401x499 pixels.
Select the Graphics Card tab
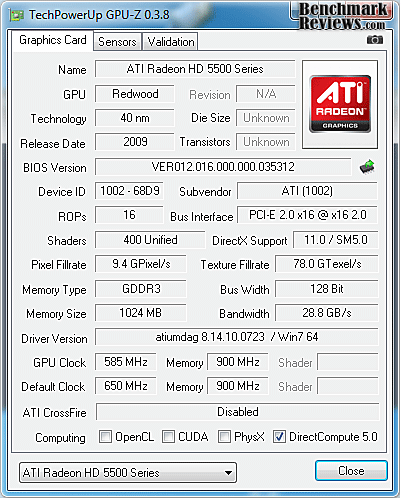(53, 40)
